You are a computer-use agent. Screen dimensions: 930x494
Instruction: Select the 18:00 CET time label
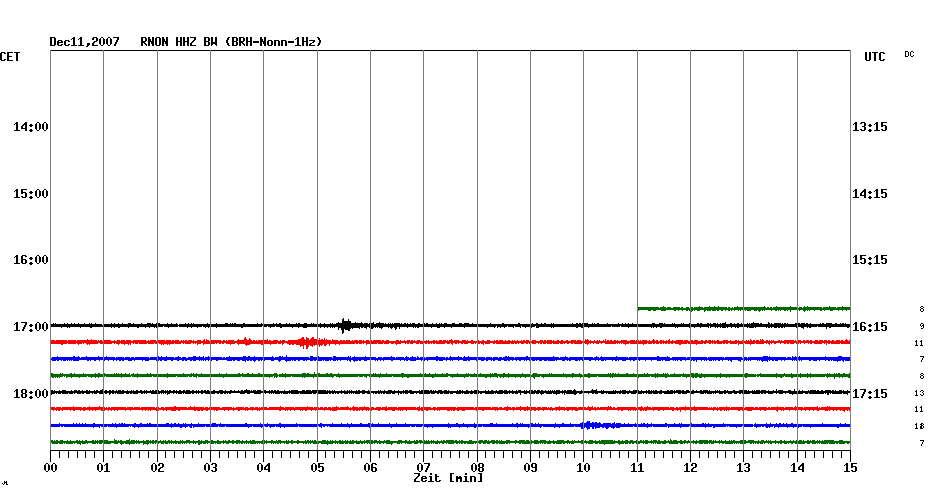(31, 394)
